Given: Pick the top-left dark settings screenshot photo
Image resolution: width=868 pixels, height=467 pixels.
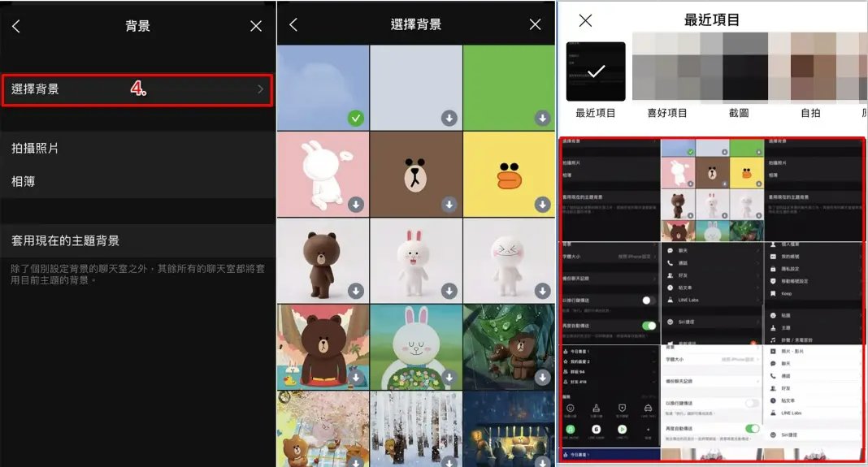Looking at the screenshot, I should pos(610,190).
